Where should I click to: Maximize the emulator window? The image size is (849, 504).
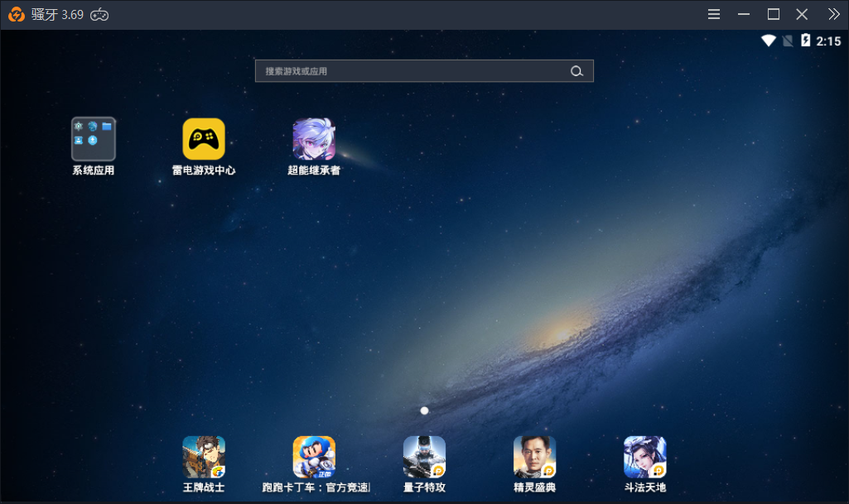pos(774,14)
